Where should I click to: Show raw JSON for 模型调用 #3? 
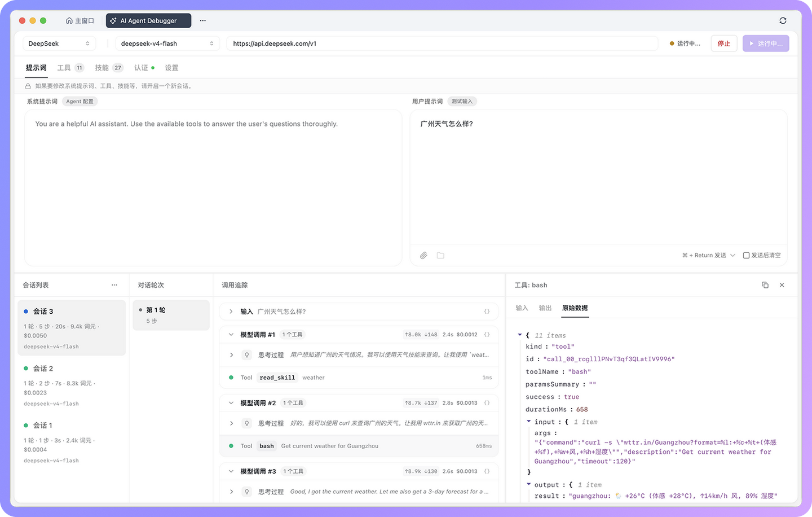click(487, 471)
